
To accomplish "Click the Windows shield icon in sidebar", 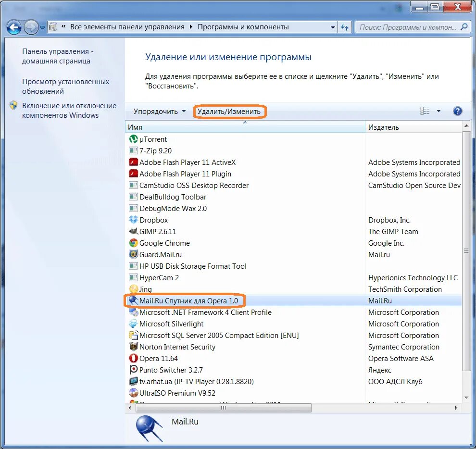I will [x=13, y=105].
